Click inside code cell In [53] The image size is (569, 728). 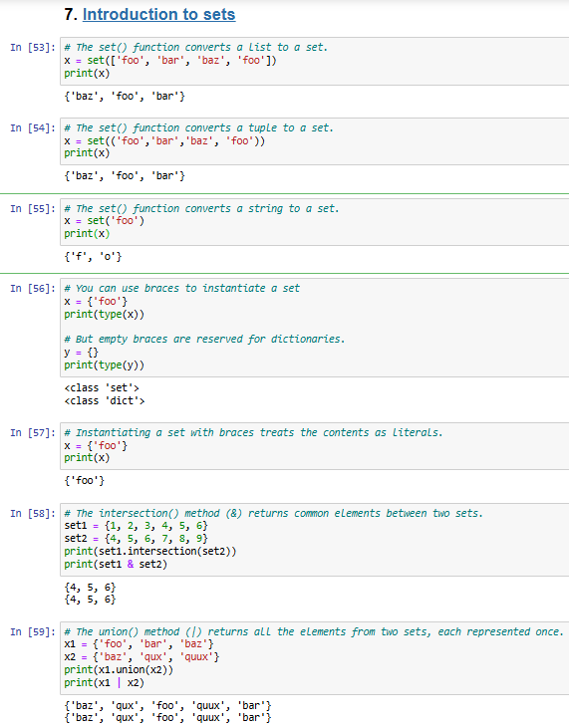tap(315, 61)
